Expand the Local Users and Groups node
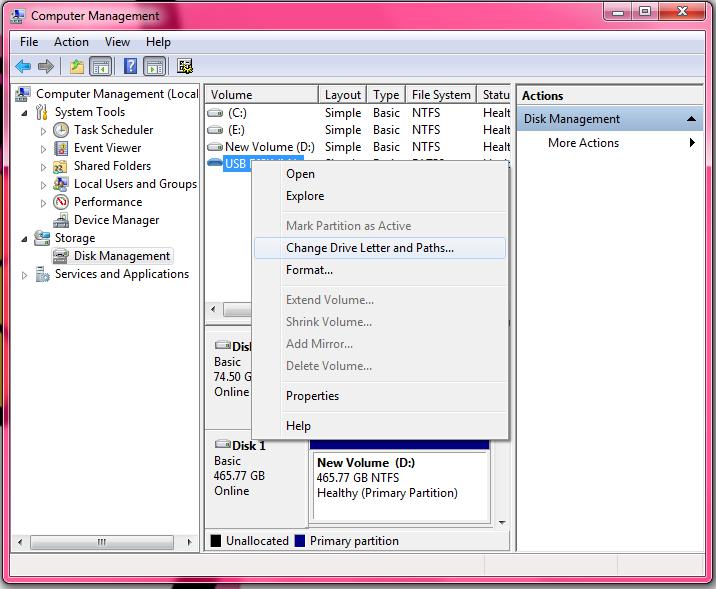716x589 pixels. click(43, 184)
